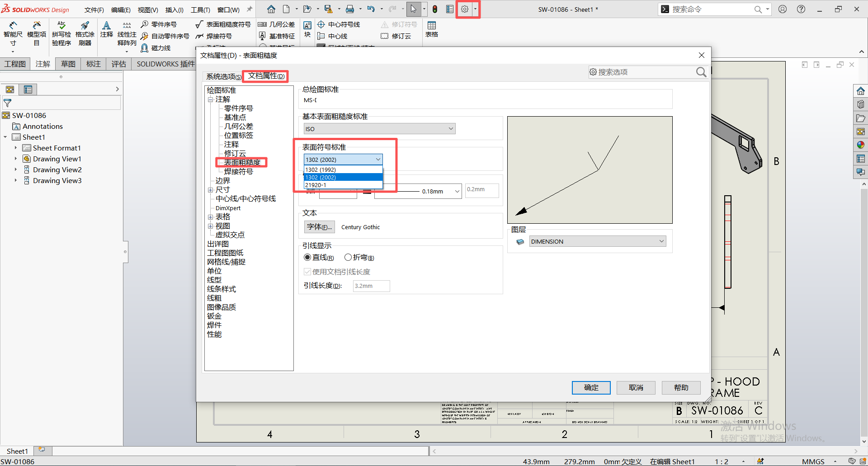
Task: Switch to the 评估 ribbon tab
Action: pos(119,64)
